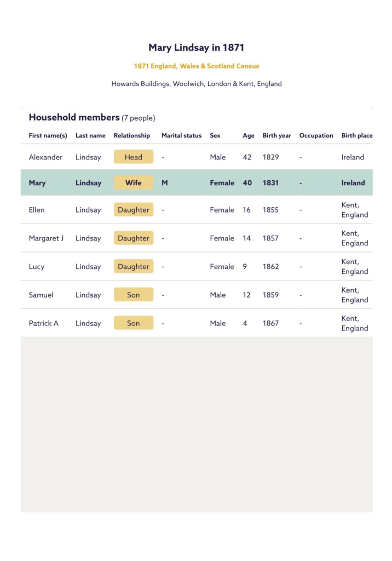The height and width of the screenshot is (561, 392).
Task: Click the Daughter badge for Margaret J
Action: [x=134, y=238]
